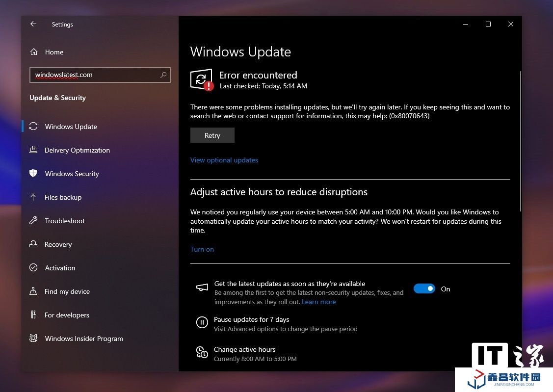
Task: Click the settings search field
Action: [96, 75]
